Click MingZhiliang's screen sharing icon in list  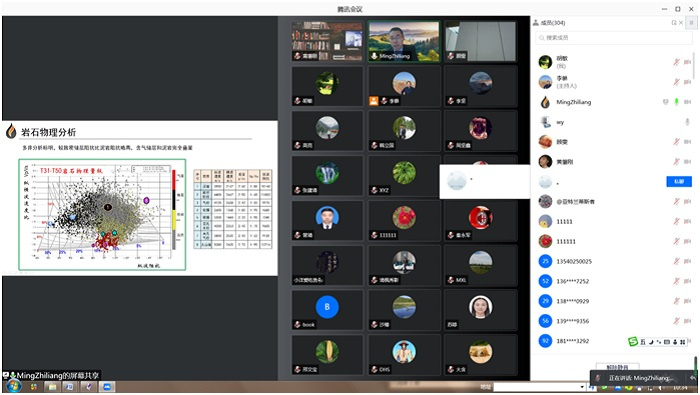[666, 102]
